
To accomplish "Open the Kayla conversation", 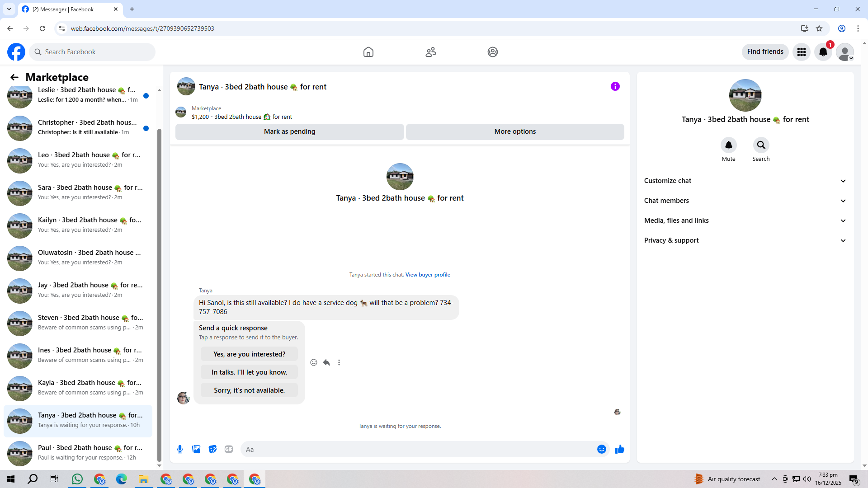I will [x=78, y=389].
